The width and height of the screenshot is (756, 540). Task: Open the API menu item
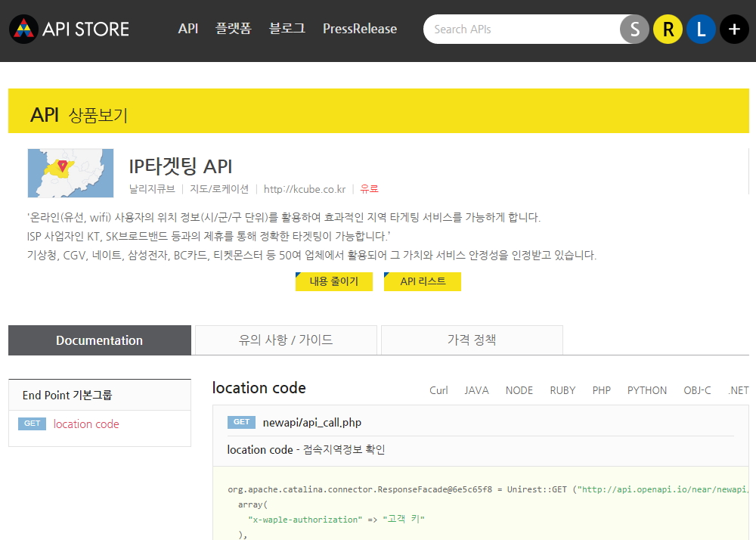[188, 29]
